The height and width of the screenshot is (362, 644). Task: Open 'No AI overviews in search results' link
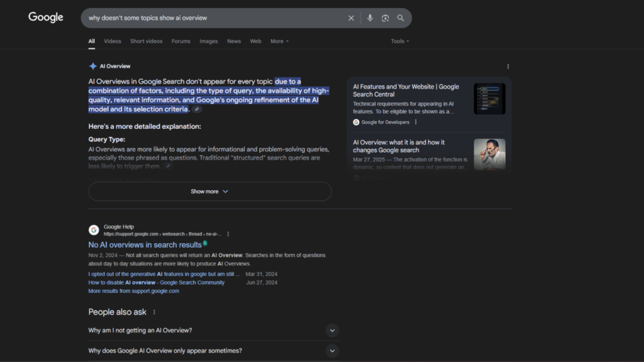coord(145,244)
